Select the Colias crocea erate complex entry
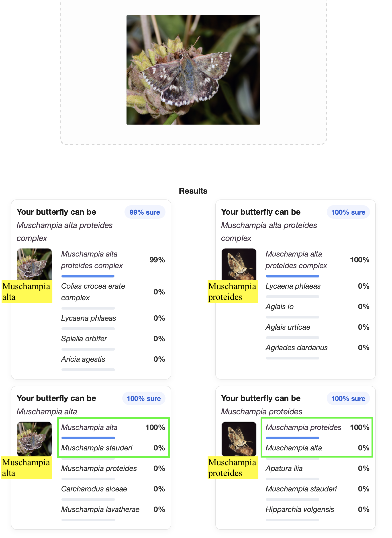 point(93,292)
